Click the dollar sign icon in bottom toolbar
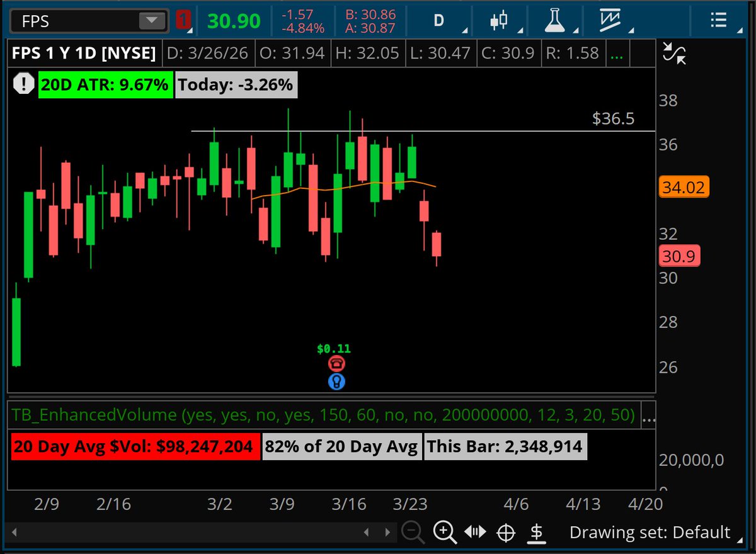 coord(536,533)
